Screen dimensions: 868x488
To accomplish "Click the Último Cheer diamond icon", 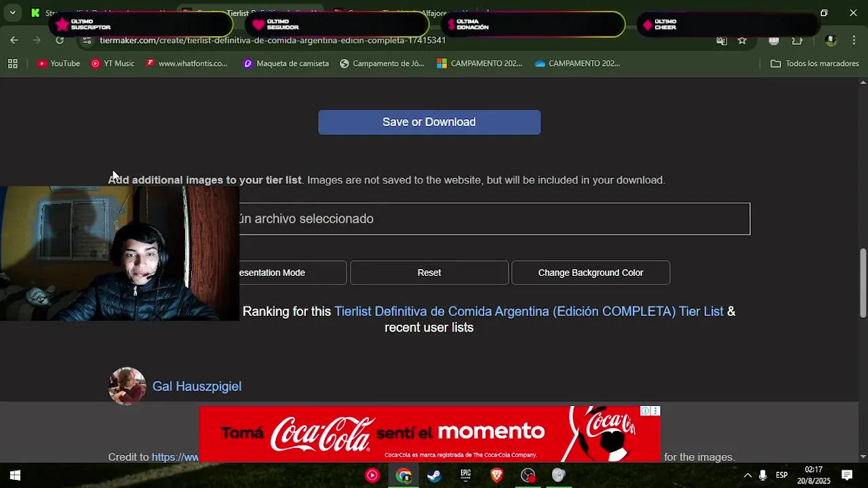I will (648, 25).
